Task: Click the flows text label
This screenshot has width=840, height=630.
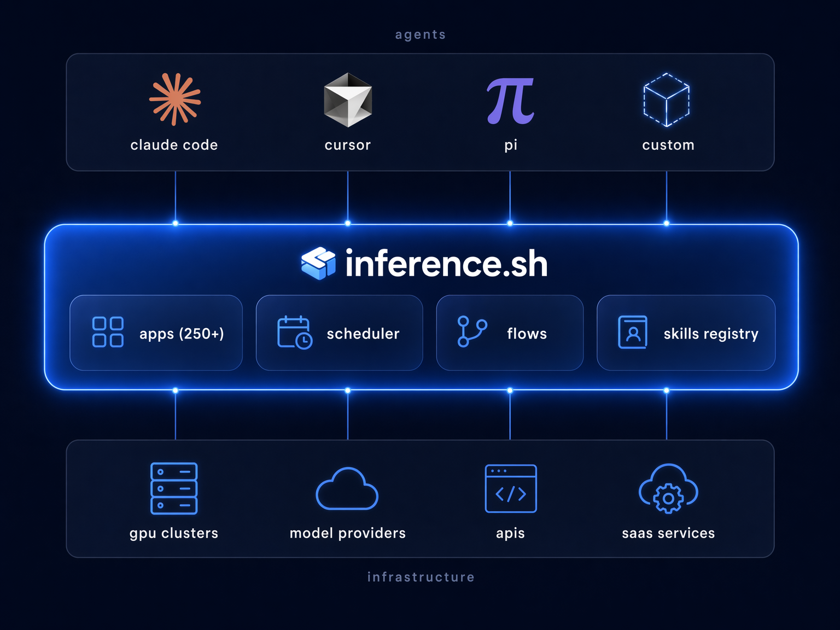Action: [527, 334]
